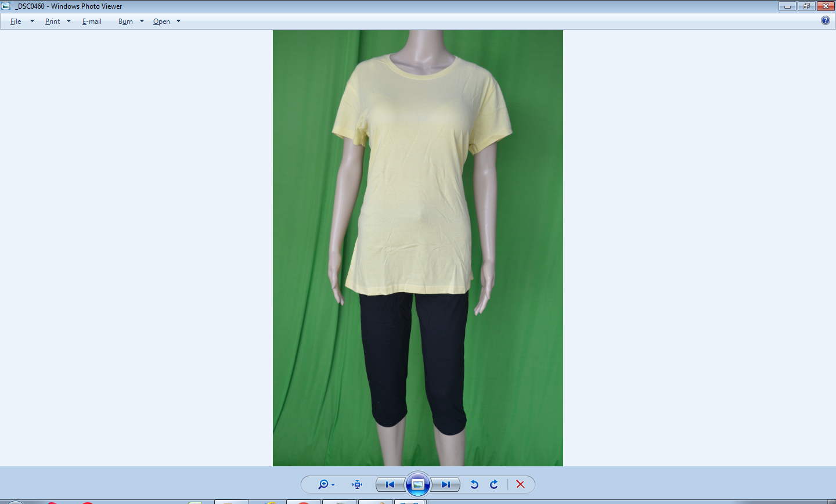
Task: Expand the File menu dropdown arrow
Action: [x=32, y=21]
